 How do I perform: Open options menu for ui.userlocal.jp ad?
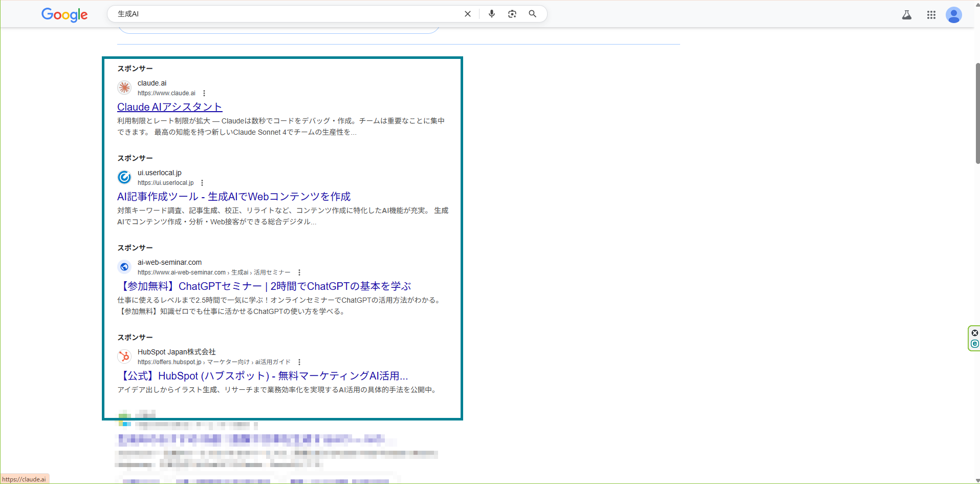(x=202, y=182)
